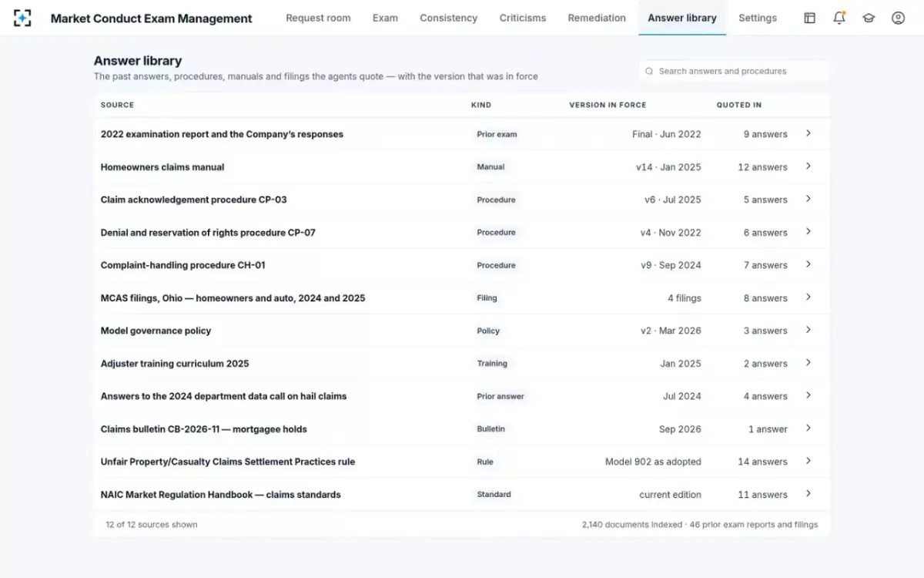Viewport: 924px width, 578px height.
Task: Open Unfair Property/Casualty Claims Settlement Practices rule
Action: click(x=228, y=462)
